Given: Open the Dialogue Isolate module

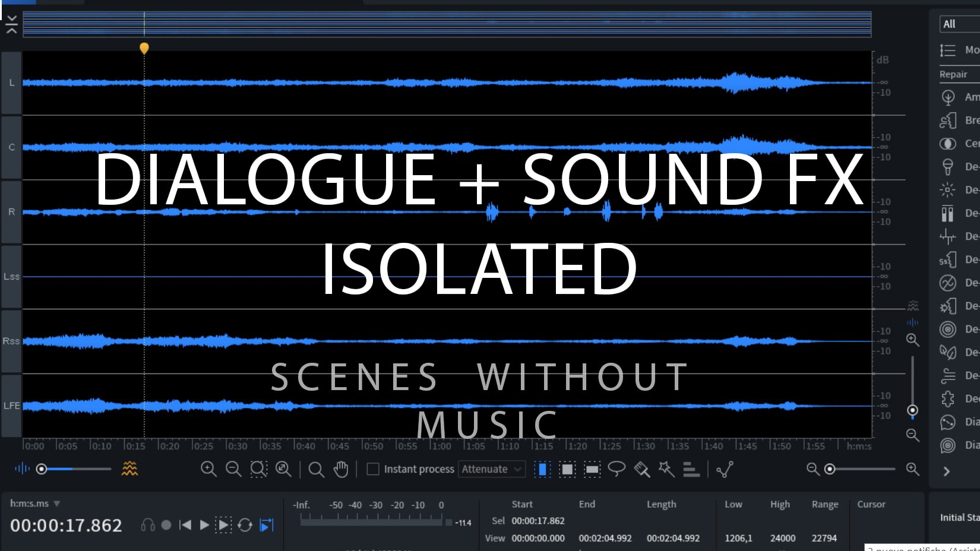Looking at the screenshot, I should pos(948,445).
